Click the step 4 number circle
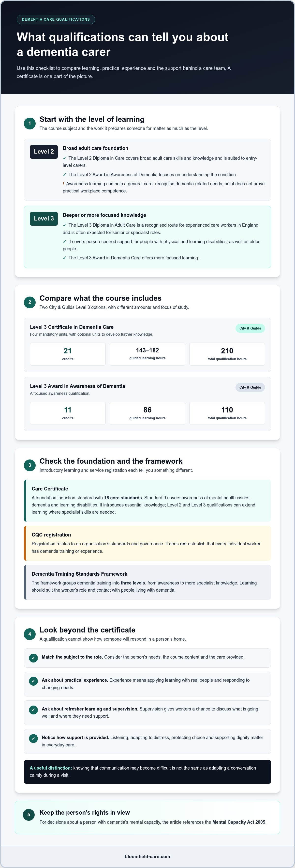This screenshot has width=295, height=868. point(30,634)
